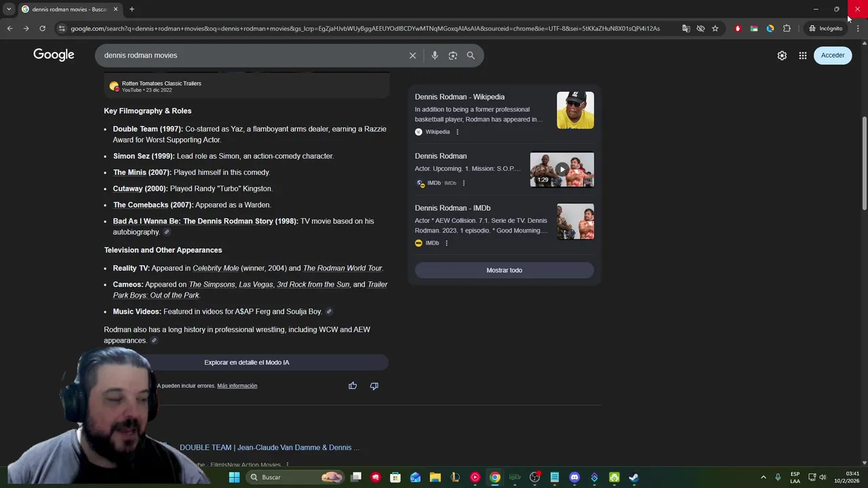Screen dimensions: 868x488
Task: Click the source link icon after 'Soulja Boy'
Action: tap(329, 312)
